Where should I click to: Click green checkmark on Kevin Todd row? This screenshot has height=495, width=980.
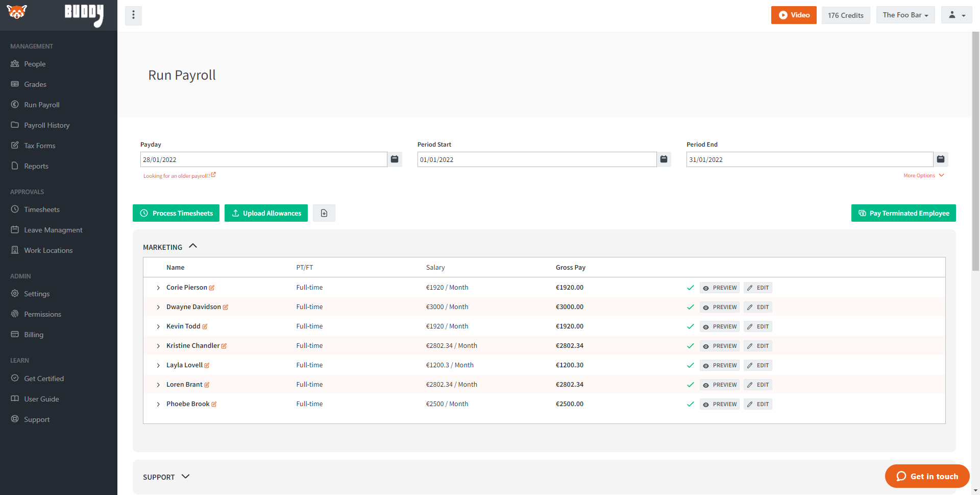(x=691, y=326)
